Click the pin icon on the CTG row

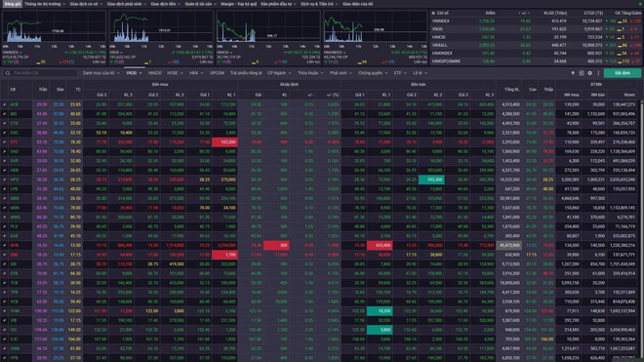coord(5,123)
